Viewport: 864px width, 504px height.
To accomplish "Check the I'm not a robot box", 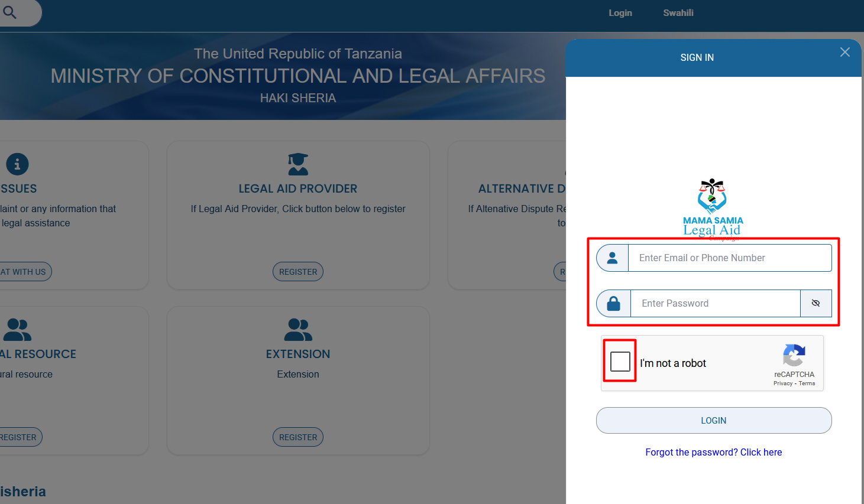I will tap(620, 361).
